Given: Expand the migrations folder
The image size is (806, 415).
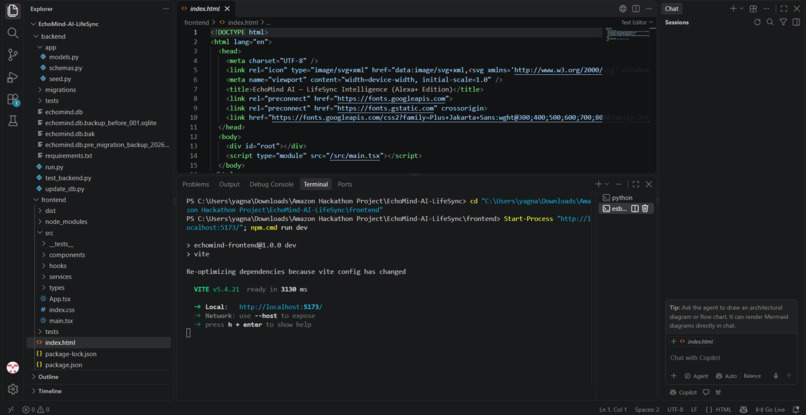Looking at the screenshot, I should [60, 89].
